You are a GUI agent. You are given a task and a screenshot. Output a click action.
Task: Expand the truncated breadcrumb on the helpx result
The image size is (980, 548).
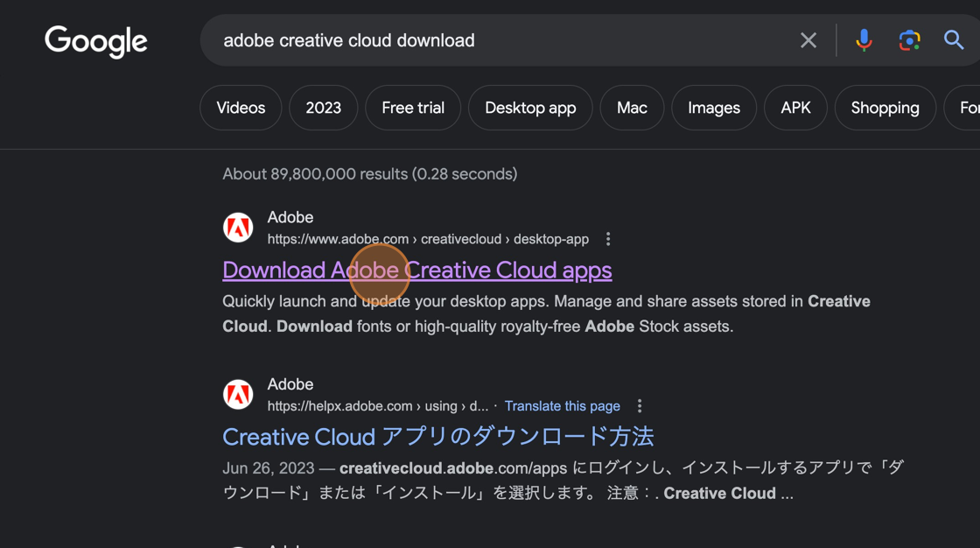[x=477, y=405]
